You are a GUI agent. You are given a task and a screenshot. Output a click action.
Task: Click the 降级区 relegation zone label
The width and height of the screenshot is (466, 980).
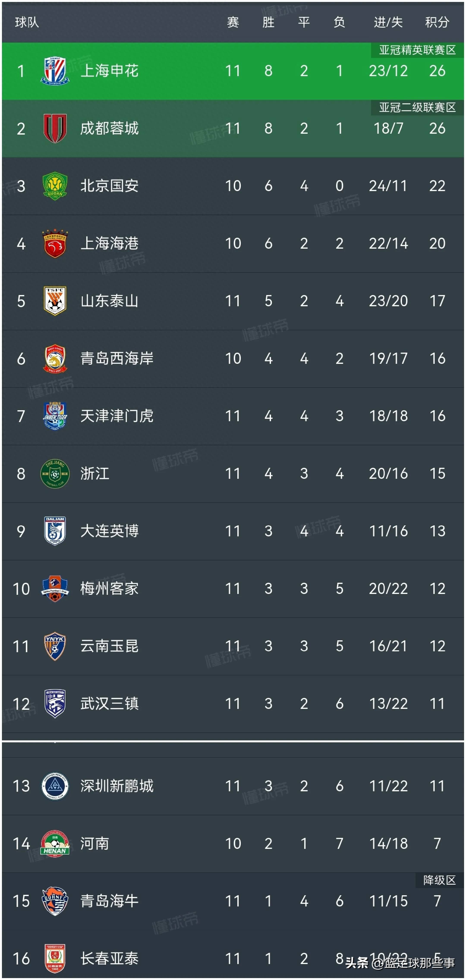(439, 880)
